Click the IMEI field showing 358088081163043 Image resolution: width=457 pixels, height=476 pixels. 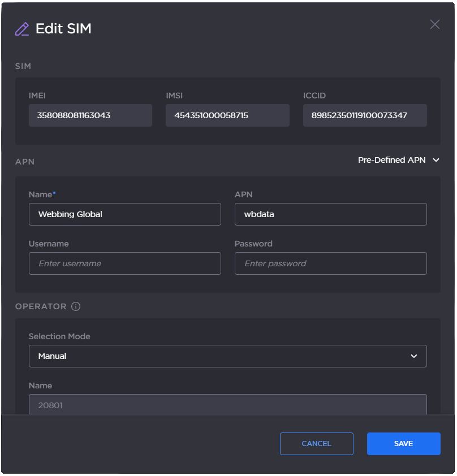point(90,115)
